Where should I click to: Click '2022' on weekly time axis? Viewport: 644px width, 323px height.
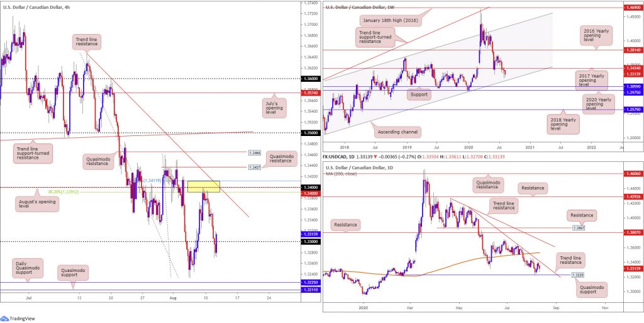click(591, 146)
